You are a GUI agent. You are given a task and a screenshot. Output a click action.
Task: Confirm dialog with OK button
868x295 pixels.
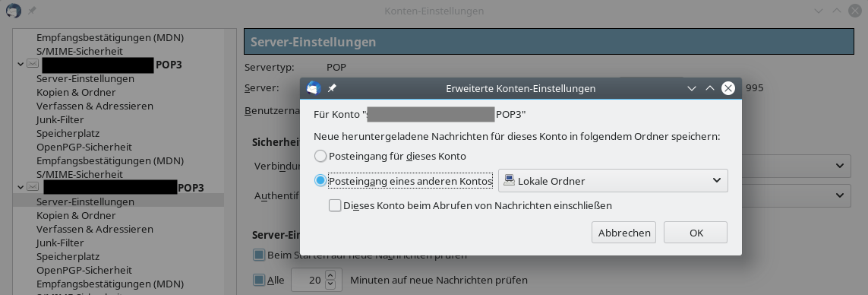point(696,233)
